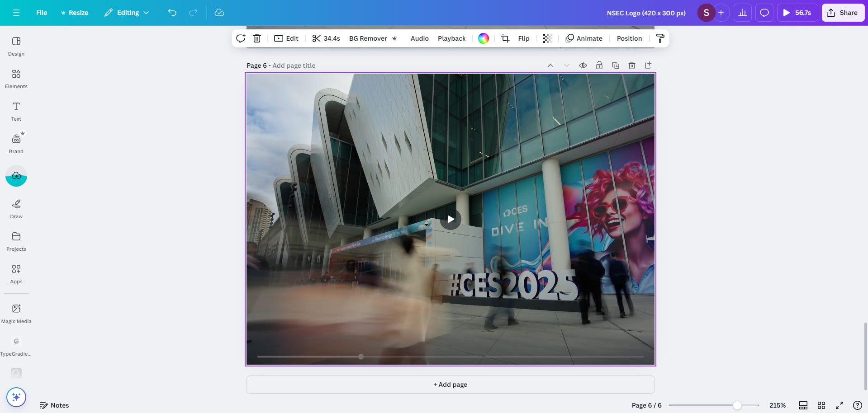
Task: Undo the last action
Action: (x=172, y=13)
